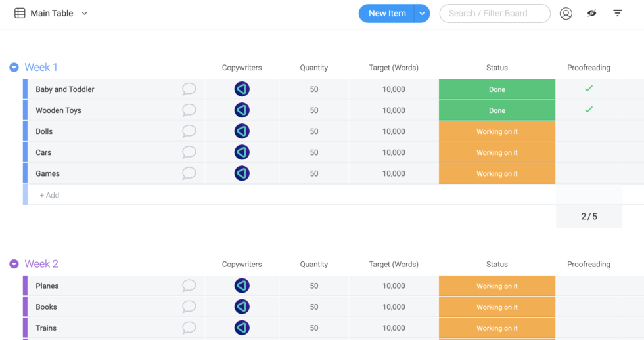Open the comment bubble for Baby and Toddler
This screenshot has height=340, width=644.
click(189, 89)
